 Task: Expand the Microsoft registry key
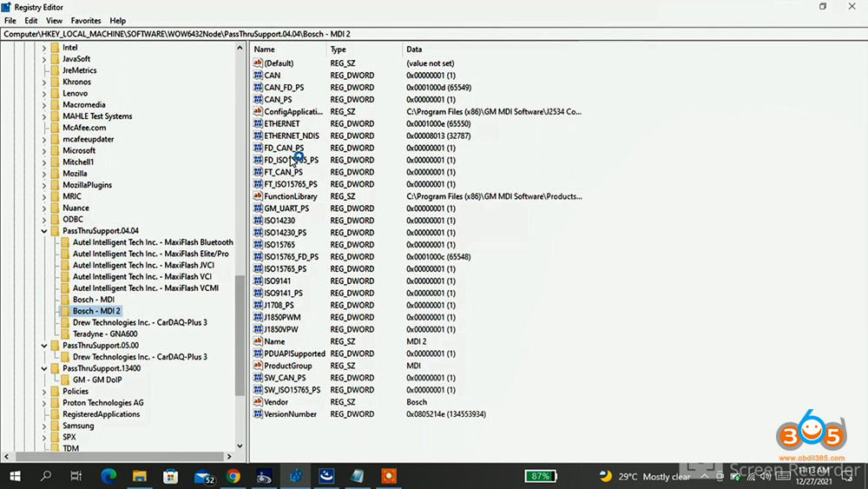pyautogui.click(x=44, y=150)
